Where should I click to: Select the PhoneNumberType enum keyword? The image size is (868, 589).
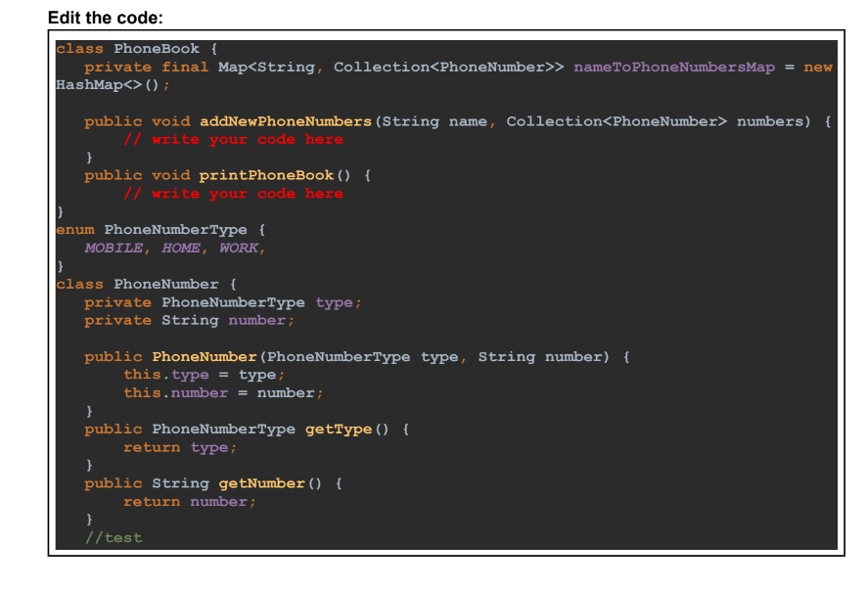coord(73,229)
